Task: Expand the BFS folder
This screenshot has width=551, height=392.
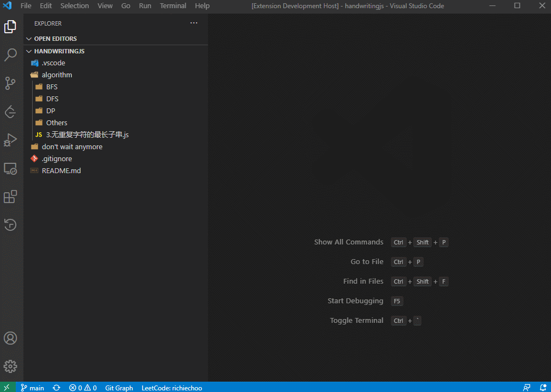Action: pos(116,87)
